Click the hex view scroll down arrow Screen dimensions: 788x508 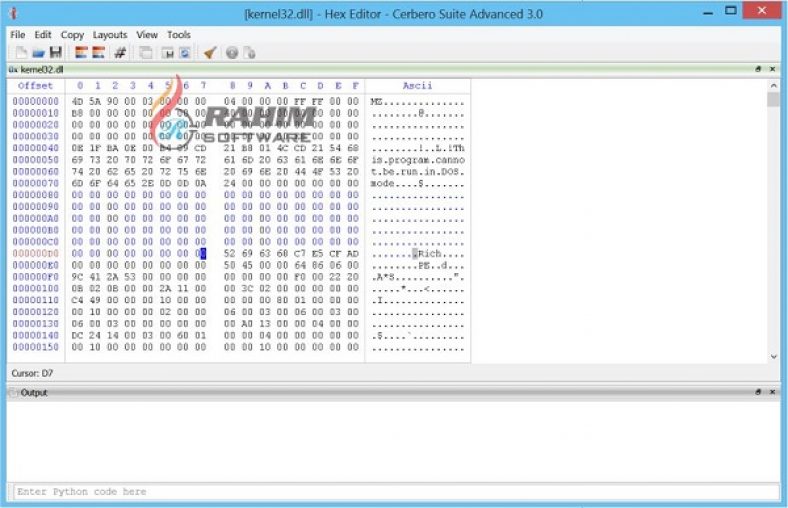tap(774, 356)
